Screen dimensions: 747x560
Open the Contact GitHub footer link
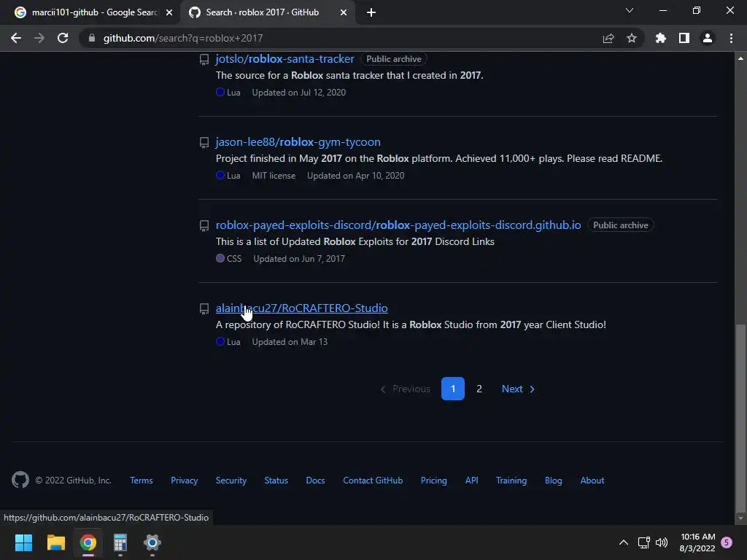coord(373,481)
